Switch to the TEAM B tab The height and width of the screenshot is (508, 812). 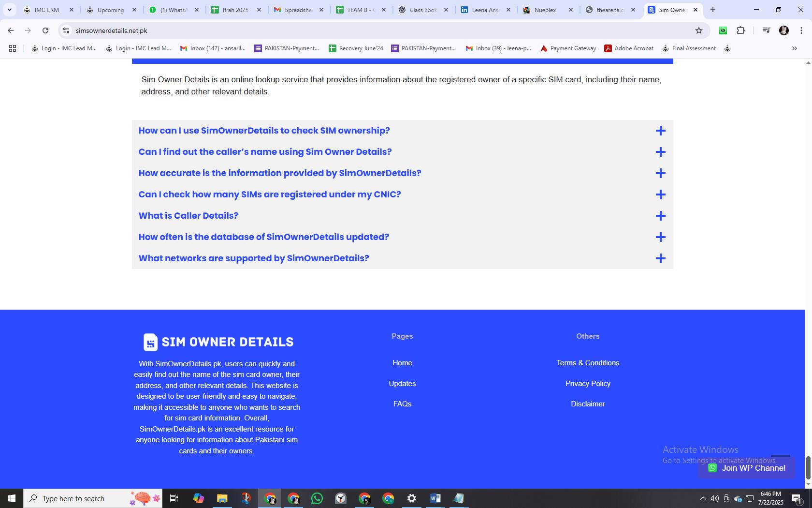tap(361, 10)
